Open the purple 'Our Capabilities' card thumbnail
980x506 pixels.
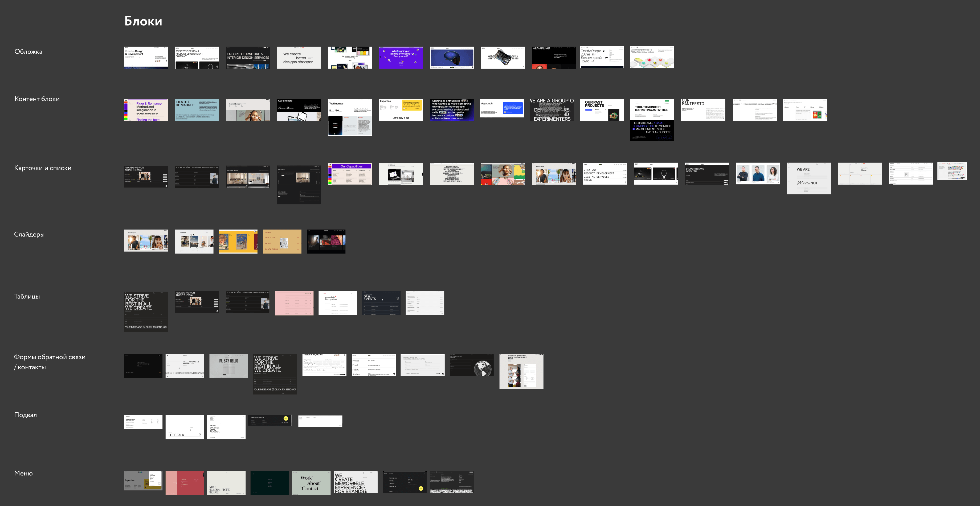tap(350, 174)
